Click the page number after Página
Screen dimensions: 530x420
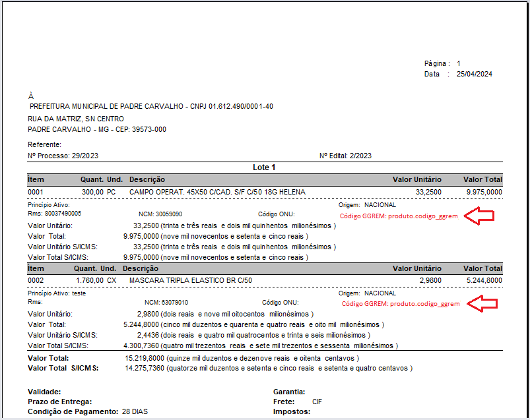459,63
